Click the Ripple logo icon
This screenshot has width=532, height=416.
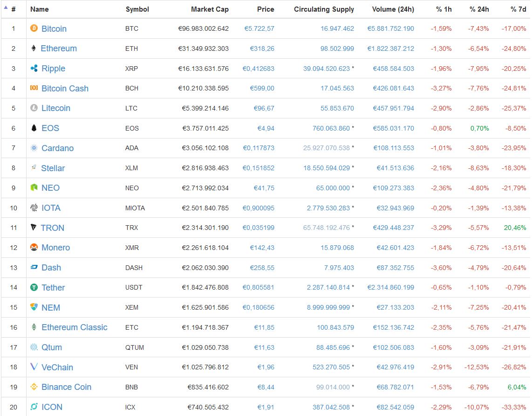click(x=34, y=68)
